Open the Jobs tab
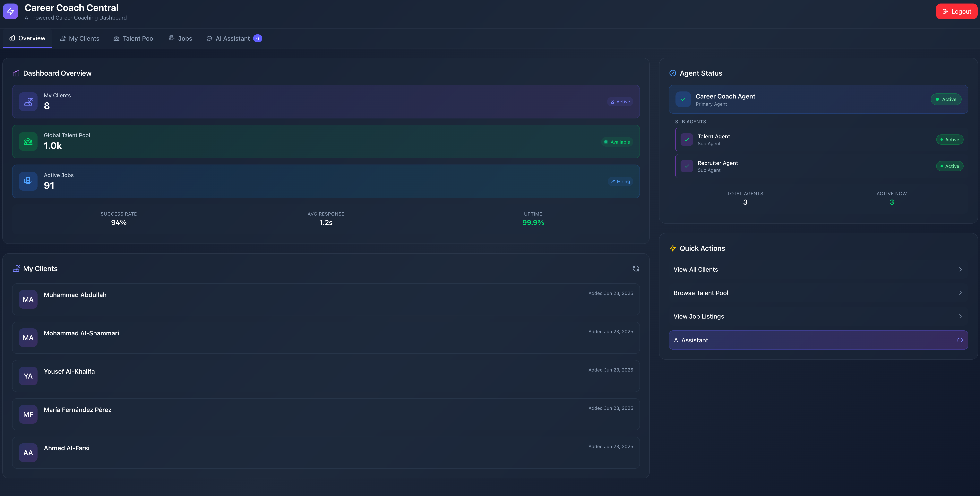 [180, 38]
